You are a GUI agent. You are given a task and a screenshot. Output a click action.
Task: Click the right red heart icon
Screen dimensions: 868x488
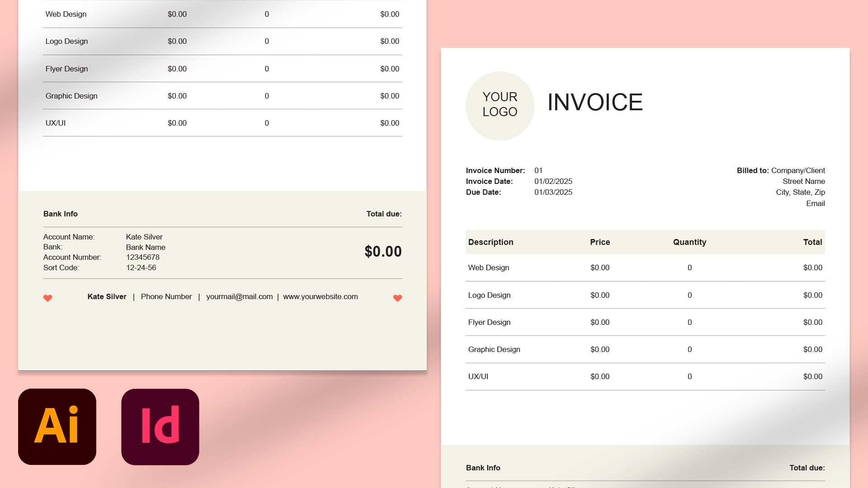tap(397, 298)
